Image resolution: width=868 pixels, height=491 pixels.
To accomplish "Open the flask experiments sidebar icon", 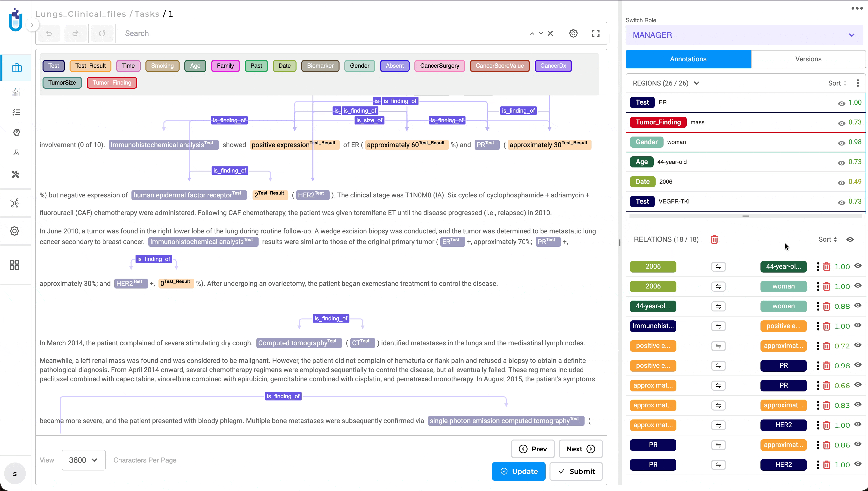I will pos(16,152).
